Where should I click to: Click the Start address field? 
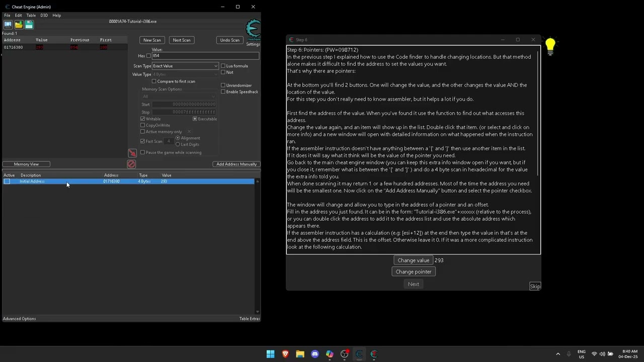coord(184,105)
